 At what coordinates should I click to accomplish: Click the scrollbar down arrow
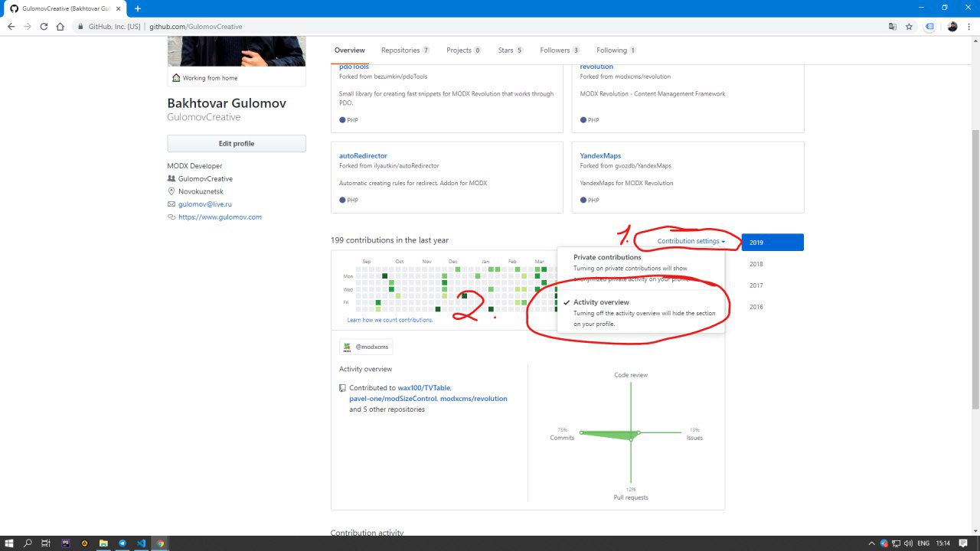pos(975,531)
